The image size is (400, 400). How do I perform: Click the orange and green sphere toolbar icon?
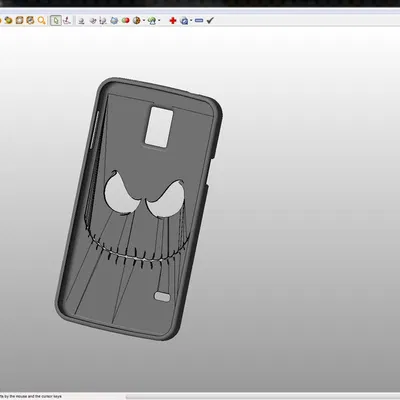8,20
